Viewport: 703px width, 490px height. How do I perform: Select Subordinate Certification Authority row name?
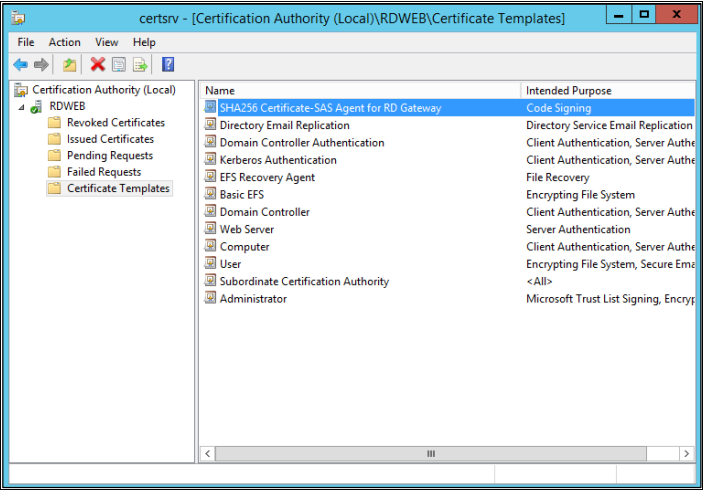click(x=304, y=282)
